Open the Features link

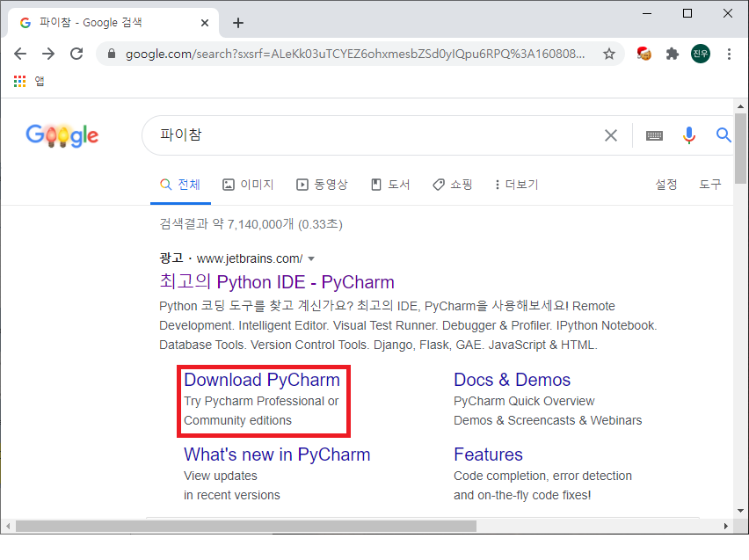tap(488, 455)
